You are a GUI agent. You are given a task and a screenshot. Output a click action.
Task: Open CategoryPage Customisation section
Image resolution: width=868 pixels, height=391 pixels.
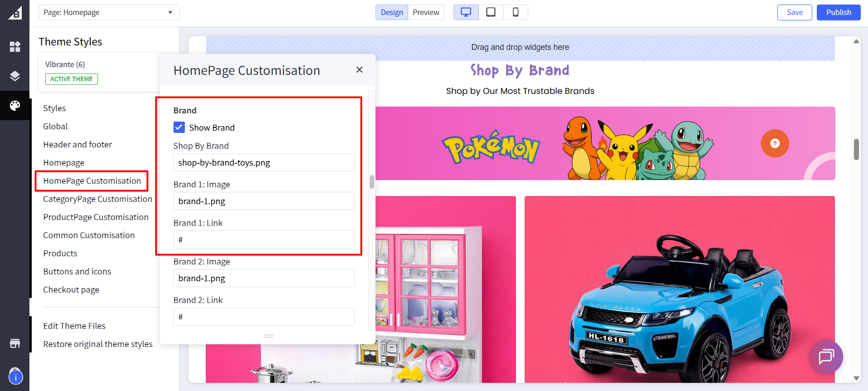click(97, 199)
